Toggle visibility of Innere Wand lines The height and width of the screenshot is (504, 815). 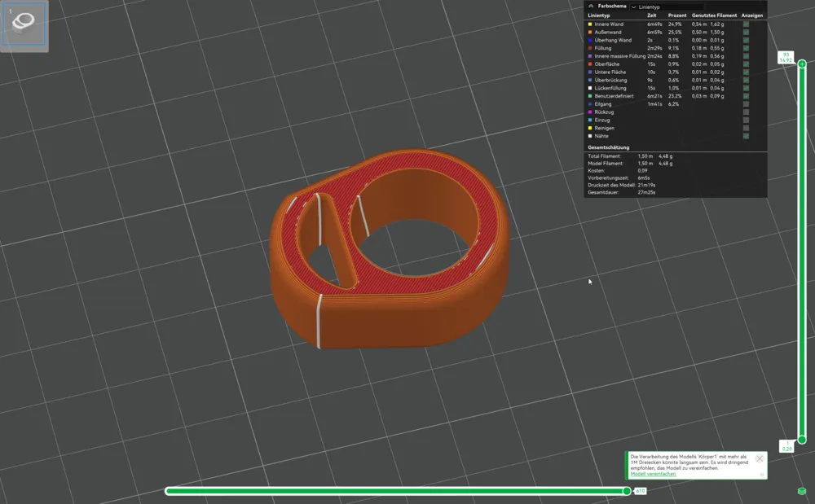point(746,24)
